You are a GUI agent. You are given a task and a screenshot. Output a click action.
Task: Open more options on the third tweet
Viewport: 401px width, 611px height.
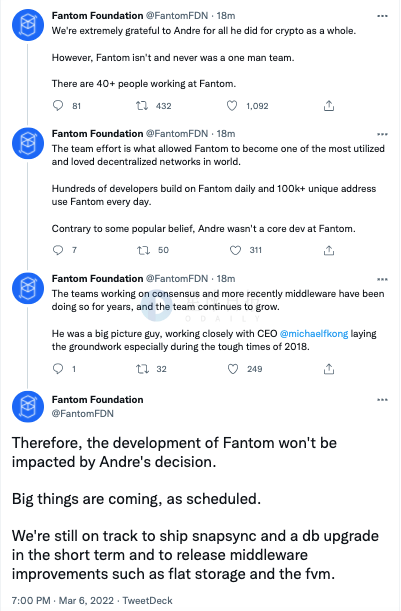tap(382, 279)
